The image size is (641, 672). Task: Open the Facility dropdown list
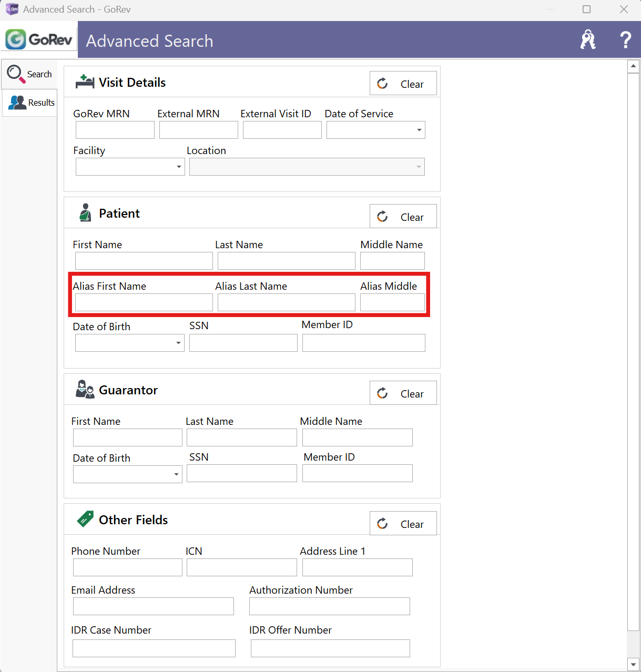point(179,167)
